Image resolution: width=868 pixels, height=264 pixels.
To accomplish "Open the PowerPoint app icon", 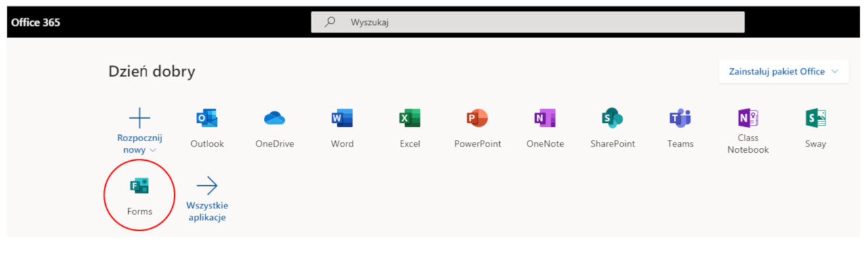I will pyautogui.click(x=477, y=118).
